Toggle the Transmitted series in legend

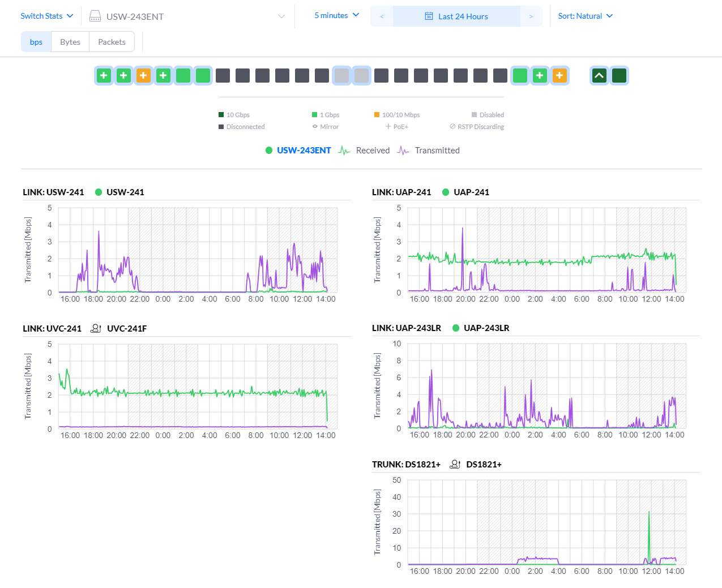(429, 151)
